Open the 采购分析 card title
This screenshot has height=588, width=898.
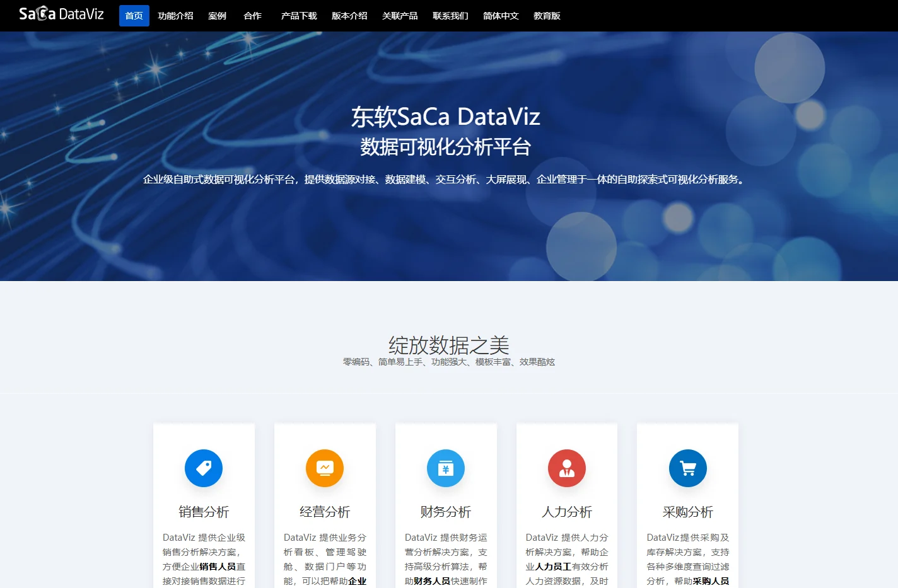(x=688, y=512)
